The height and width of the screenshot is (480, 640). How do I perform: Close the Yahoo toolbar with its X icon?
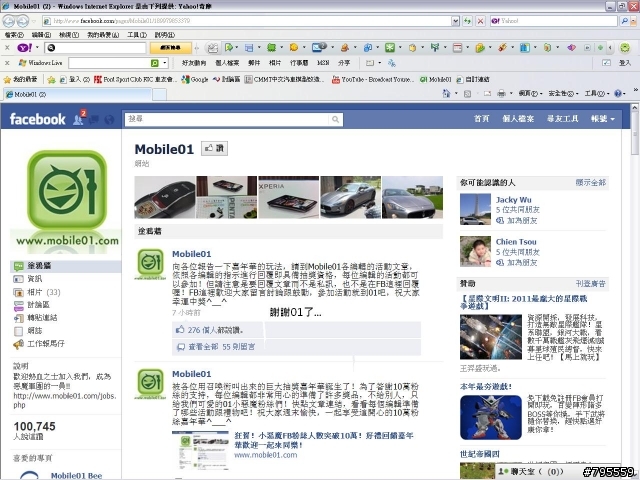[x=7, y=48]
